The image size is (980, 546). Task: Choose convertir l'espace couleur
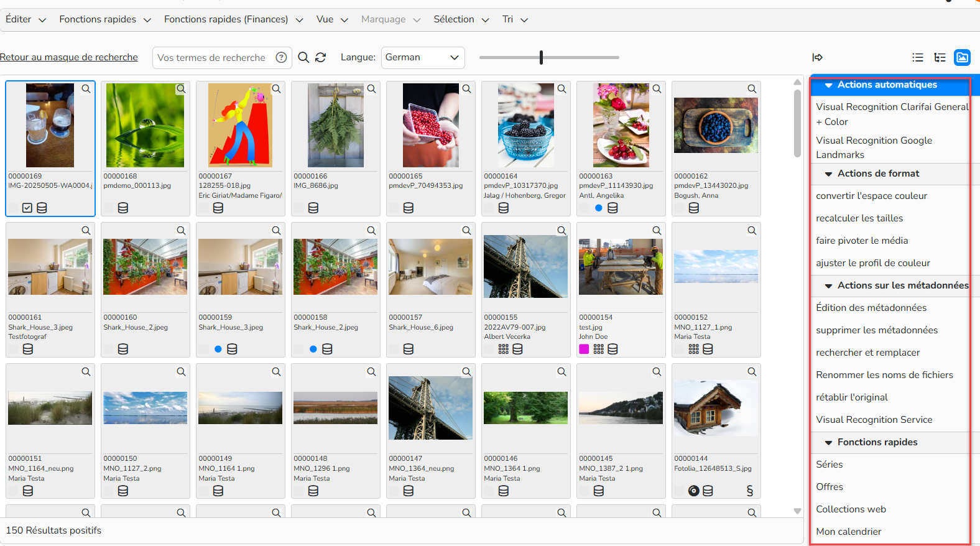click(871, 196)
